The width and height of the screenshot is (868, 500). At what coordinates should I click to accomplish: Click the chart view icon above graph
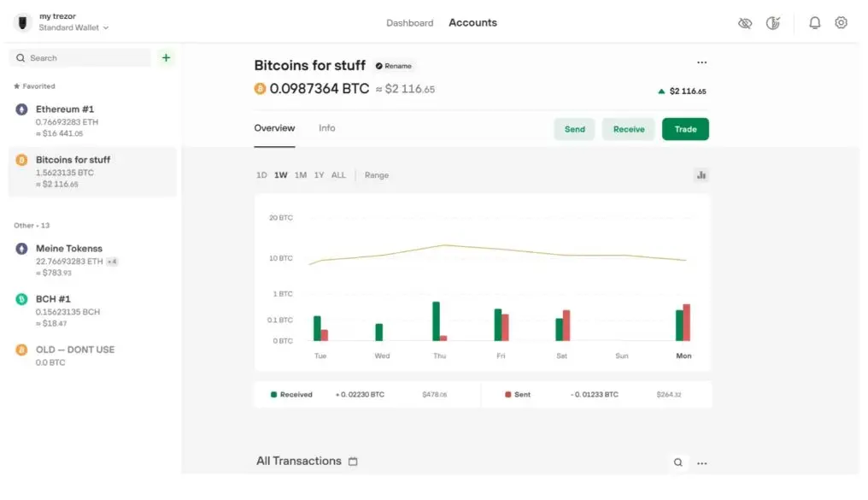click(701, 175)
